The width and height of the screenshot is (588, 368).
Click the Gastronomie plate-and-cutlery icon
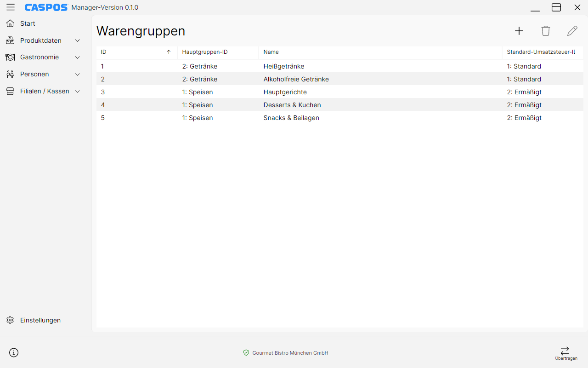click(10, 57)
